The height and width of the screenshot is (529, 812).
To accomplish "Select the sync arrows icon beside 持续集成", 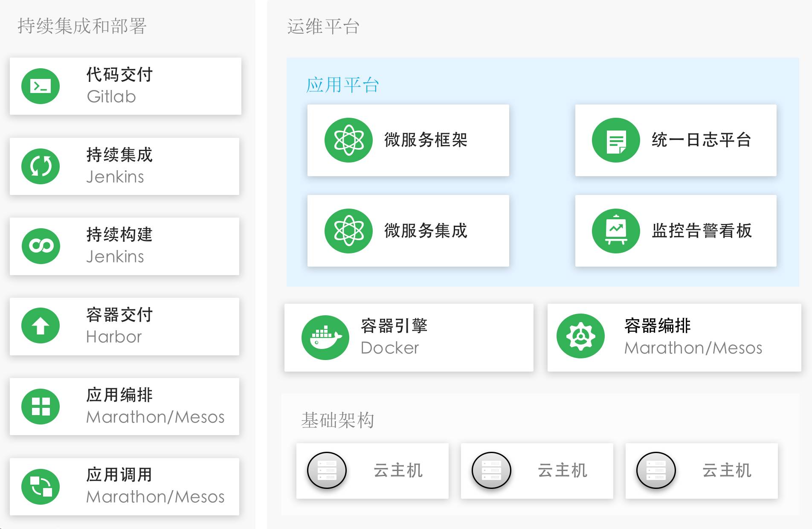I will tap(41, 166).
